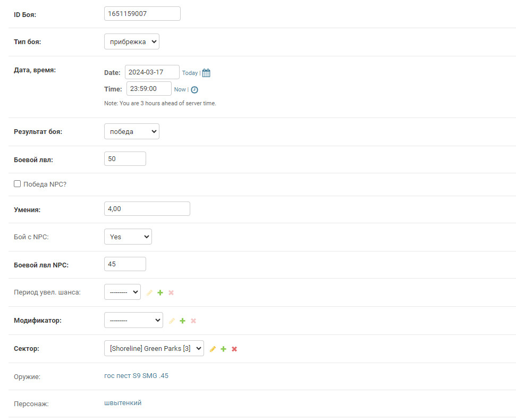Click the ID Боя input field
Viewport: 516px width, 420px height.
[142, 13]
